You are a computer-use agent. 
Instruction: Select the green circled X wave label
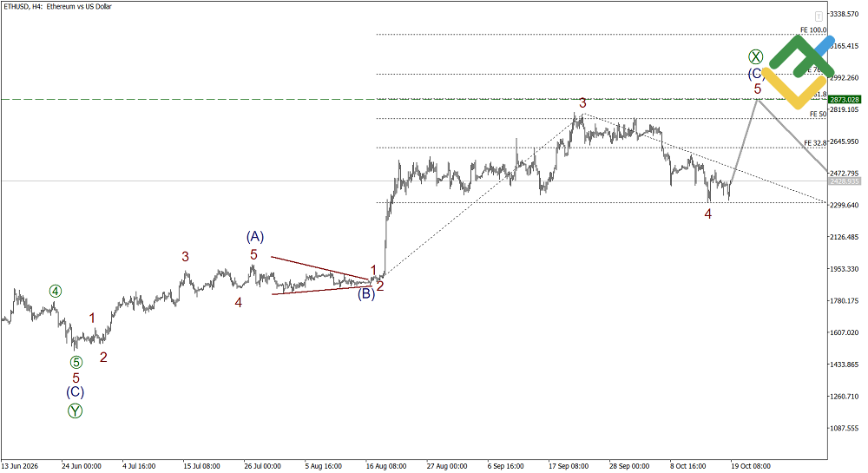[756, 56]
